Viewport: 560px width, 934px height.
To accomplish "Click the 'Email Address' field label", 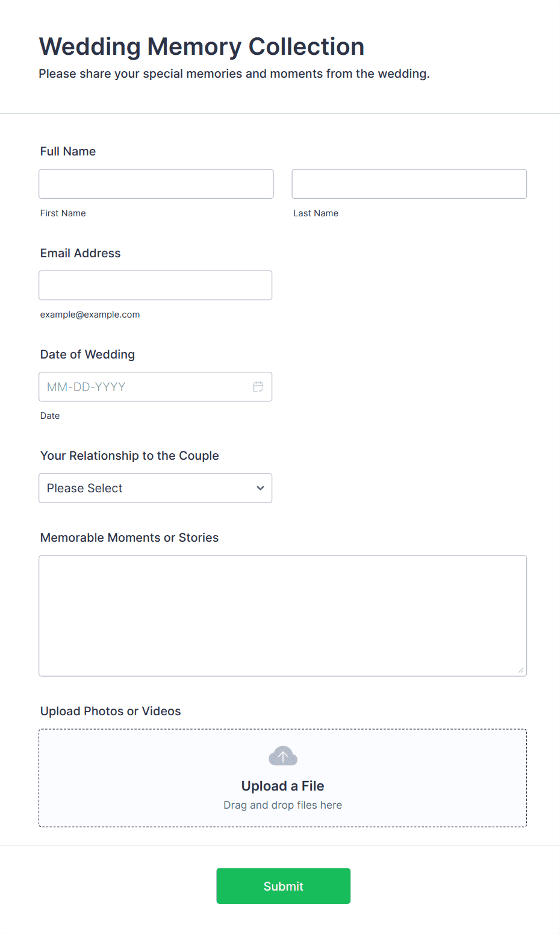I will click(80, 253).
